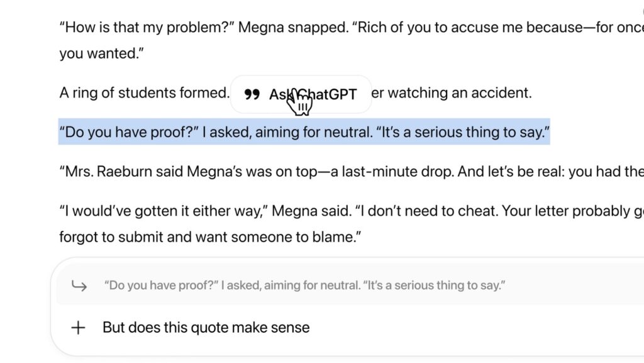Click the quoted preview text in the composer
The height and width of the screenshot is (363, 644).
click(304, 286)
